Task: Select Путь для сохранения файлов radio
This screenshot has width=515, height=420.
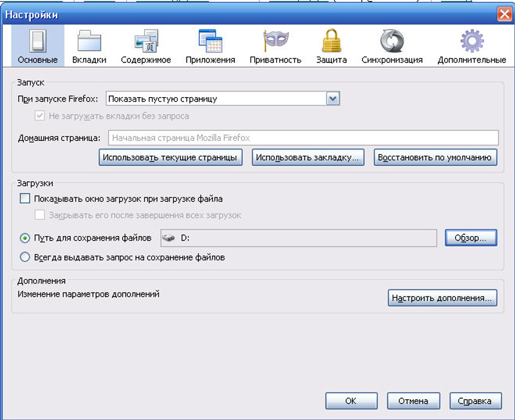Action: pos(25,238)
